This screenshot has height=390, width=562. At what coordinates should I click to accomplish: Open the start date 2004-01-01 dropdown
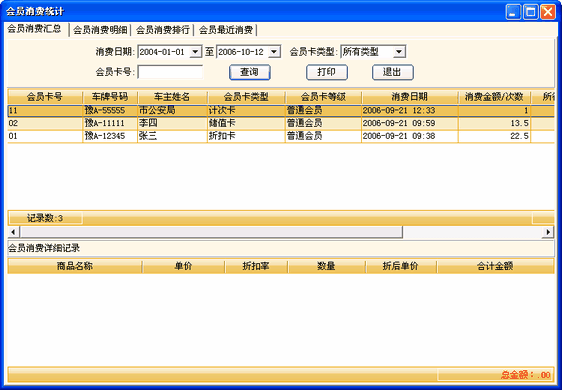tap(195, 52)
